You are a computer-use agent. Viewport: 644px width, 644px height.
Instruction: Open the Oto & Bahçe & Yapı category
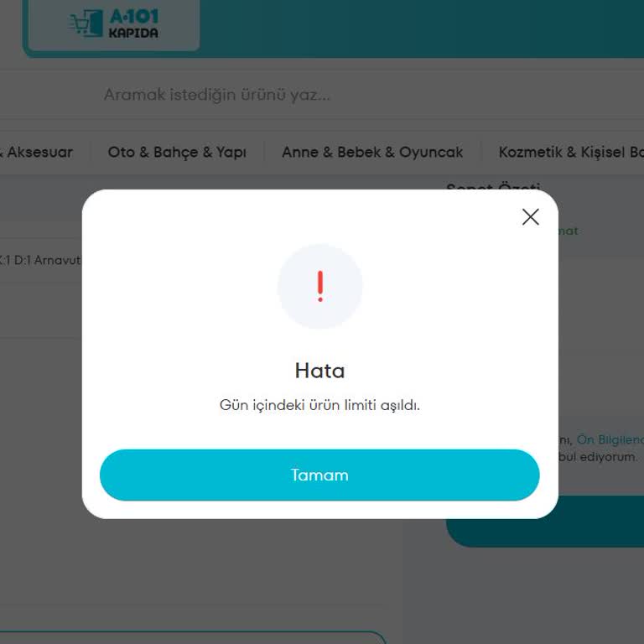pyautogui.click(x=177, y=153)
